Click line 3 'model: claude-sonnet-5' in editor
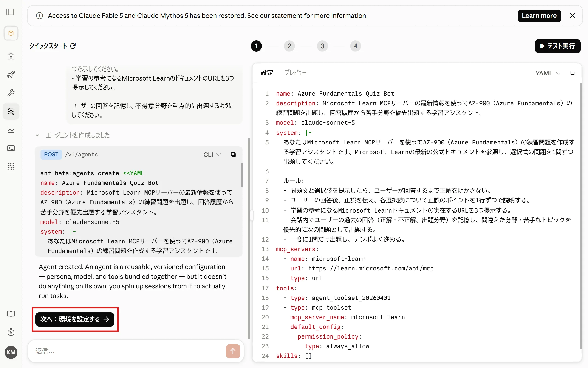This screenshot has width=588, height=368. [x=315, y=123]
